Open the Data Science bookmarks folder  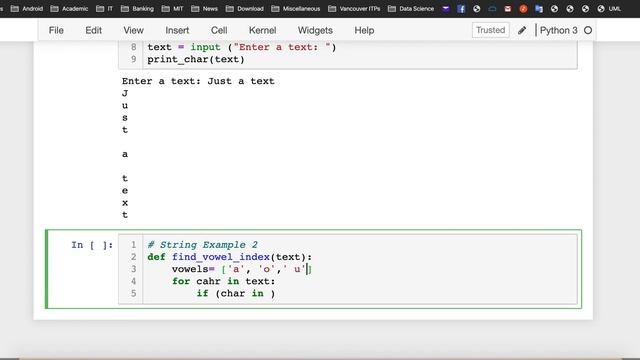(411, 9)
